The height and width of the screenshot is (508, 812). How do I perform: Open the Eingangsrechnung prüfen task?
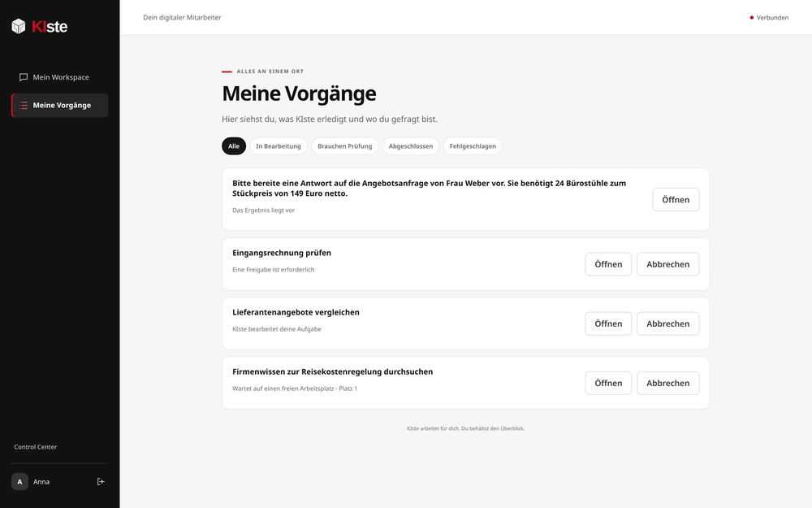click(x=608, y=264)
